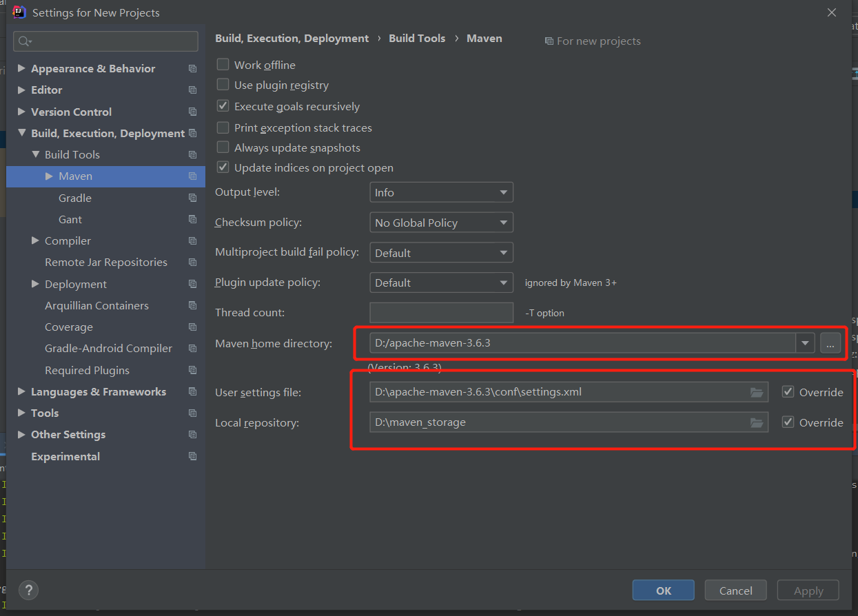The width and height of the screenshot is (858, 616).
Task: Collapse the Build, Execution, Deployment node
Action: [21, 133]
